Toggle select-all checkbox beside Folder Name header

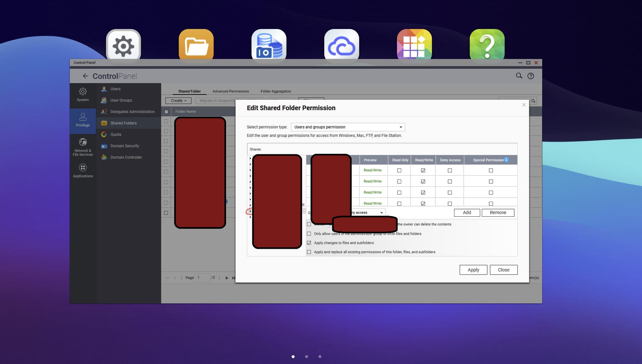click(166, 112)
